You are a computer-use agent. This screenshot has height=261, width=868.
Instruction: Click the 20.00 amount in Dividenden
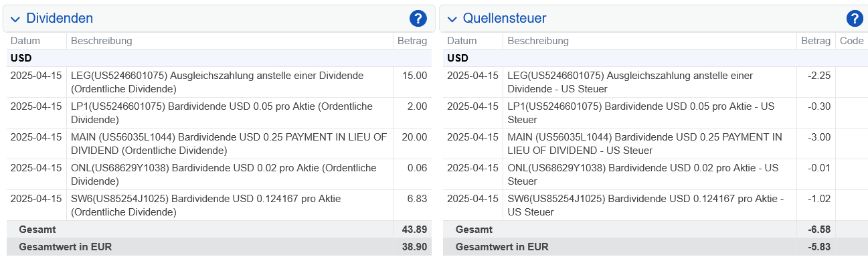(414, 137)
